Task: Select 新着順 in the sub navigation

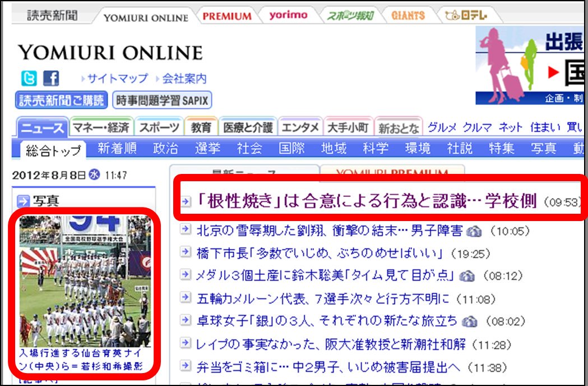Action: (117, 148)
